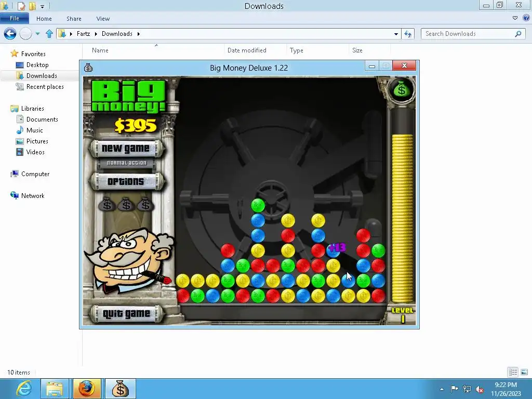Click Downloads in the address breadcrumb
The image size is (532, 399).
117,34
